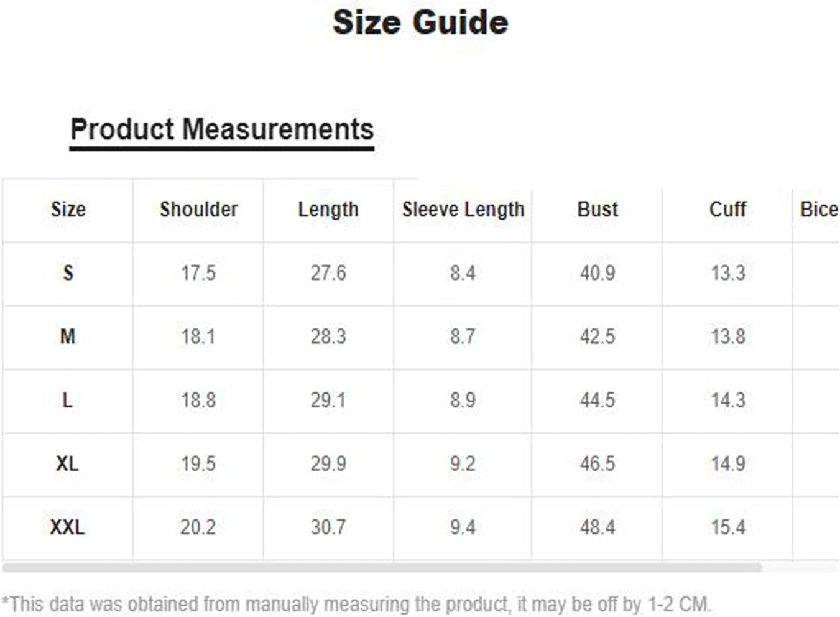Click the 40.9 bust value for size S
Image resolution: width=840 pixels, height=617 pixels.
[598, 273]
